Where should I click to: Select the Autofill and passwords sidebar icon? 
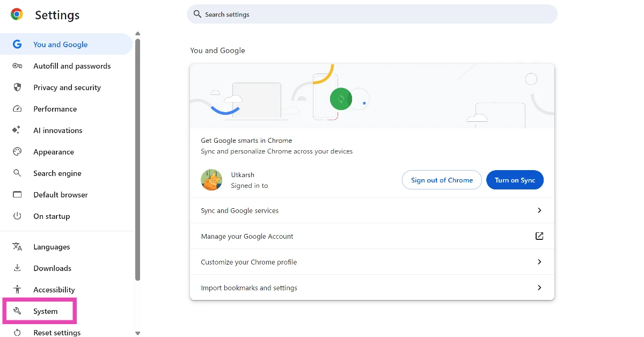[x=17, y=65]
